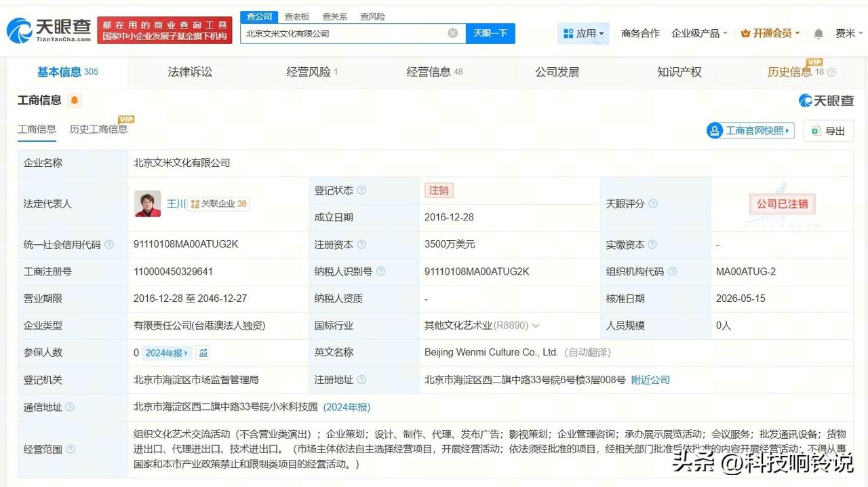This screenshot has width=868, height=487.
Task: Click the 天眼一下 search button
Action: (490, 33)
